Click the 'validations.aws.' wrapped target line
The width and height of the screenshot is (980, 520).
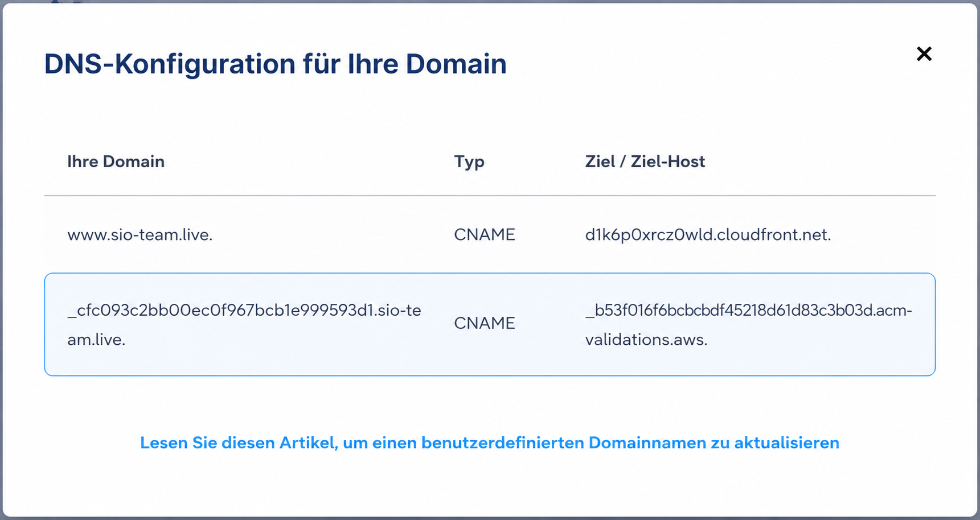(646, 340)
